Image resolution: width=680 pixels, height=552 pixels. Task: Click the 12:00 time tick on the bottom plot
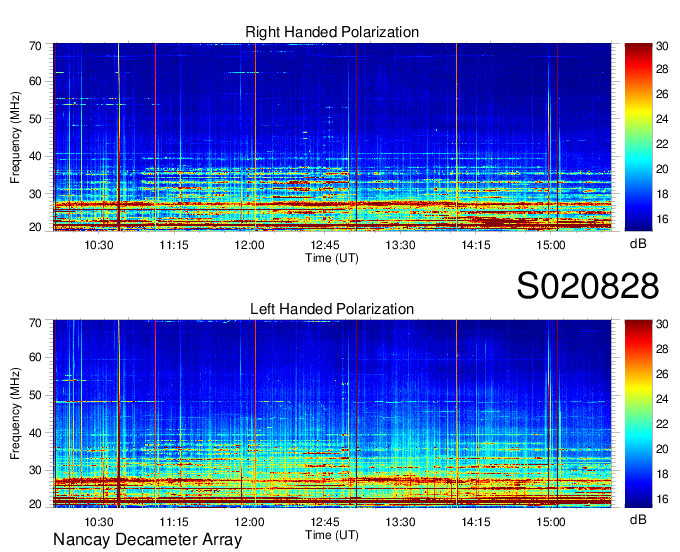(x=249, y=522)
